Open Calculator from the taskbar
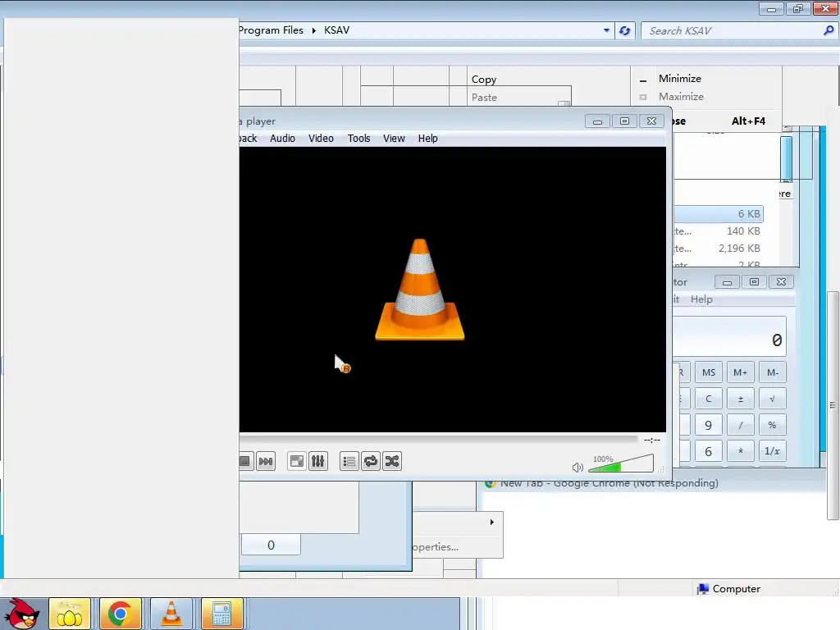840x630 pixels. click(x=221, y=614)
